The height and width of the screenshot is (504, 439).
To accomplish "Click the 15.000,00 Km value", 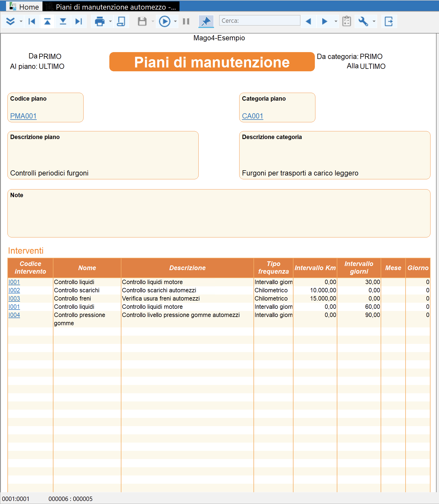I will click(x=323, y=298).
